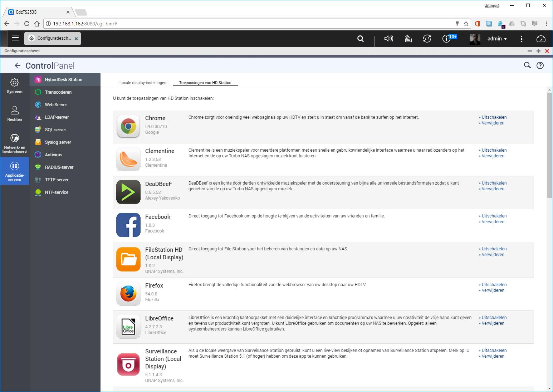Disable Chrome via Uitschakelen link
Image resolution: width=553 pixels, height=392 pixels.
click(493, 117)
